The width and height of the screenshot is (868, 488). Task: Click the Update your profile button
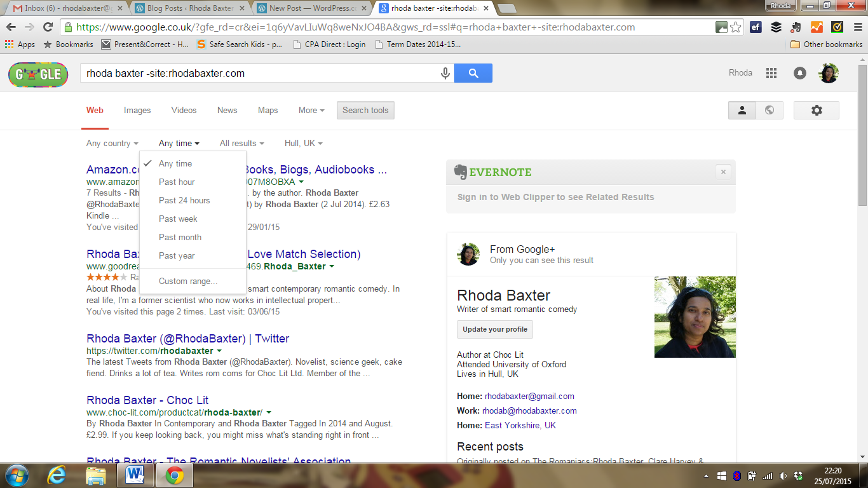click(x=495, y=329)
